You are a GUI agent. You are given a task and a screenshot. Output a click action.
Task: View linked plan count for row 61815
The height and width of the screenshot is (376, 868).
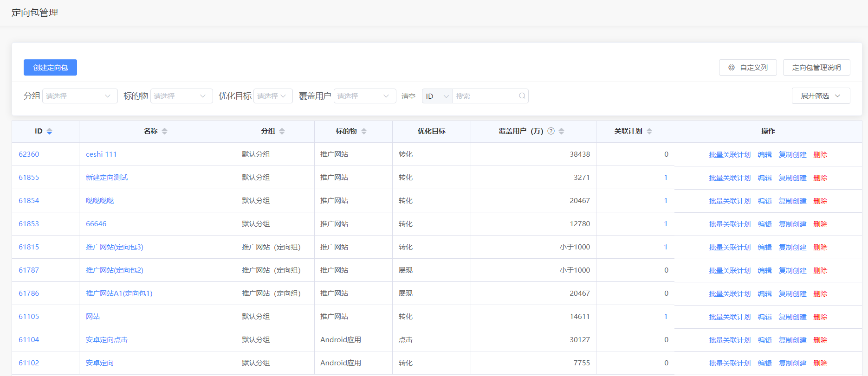(666, 247)
